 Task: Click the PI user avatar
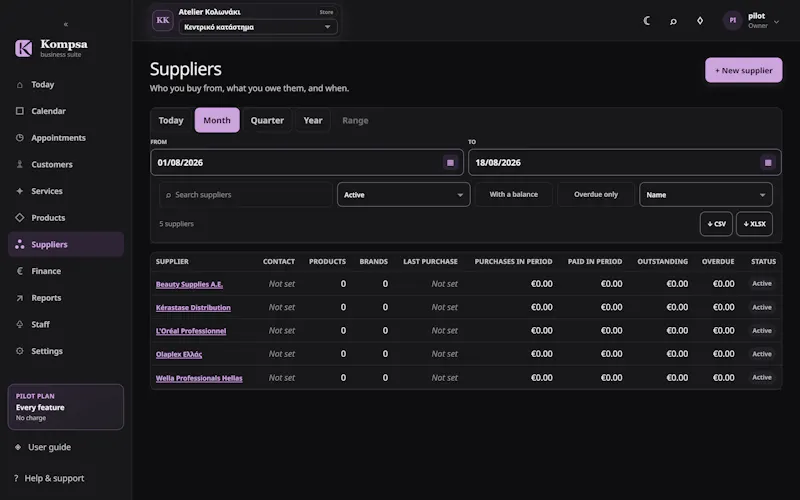point(733,20)
